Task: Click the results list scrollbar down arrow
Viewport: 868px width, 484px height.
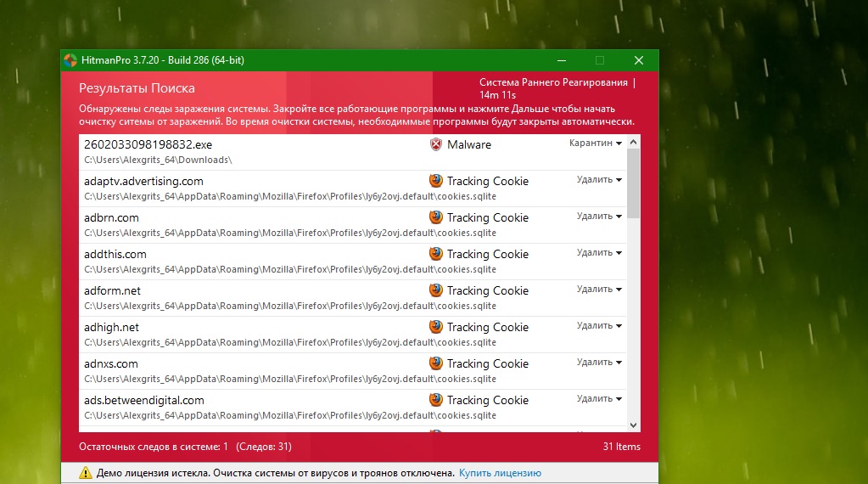Action: click(633, 425)
